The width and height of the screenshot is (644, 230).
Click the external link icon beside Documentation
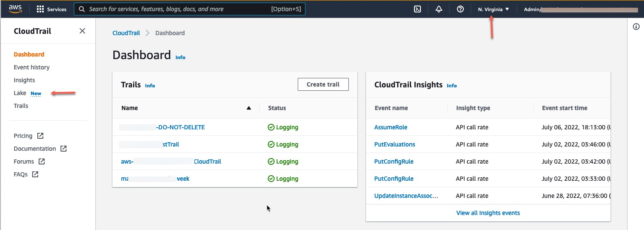click(x=63, y=149)
